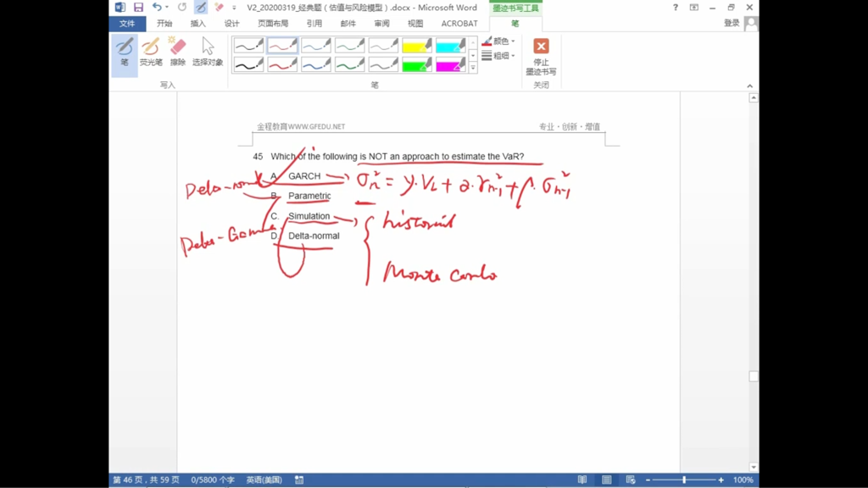This screenshot has height=488, width=868.
Task: Click Sign in (登录)
Action: point(732,23)
